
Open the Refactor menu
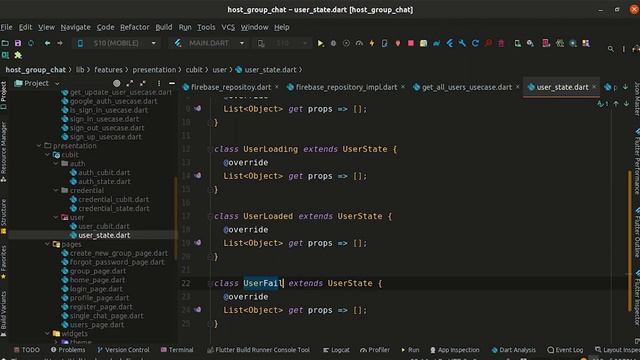(x=135, y=27)
